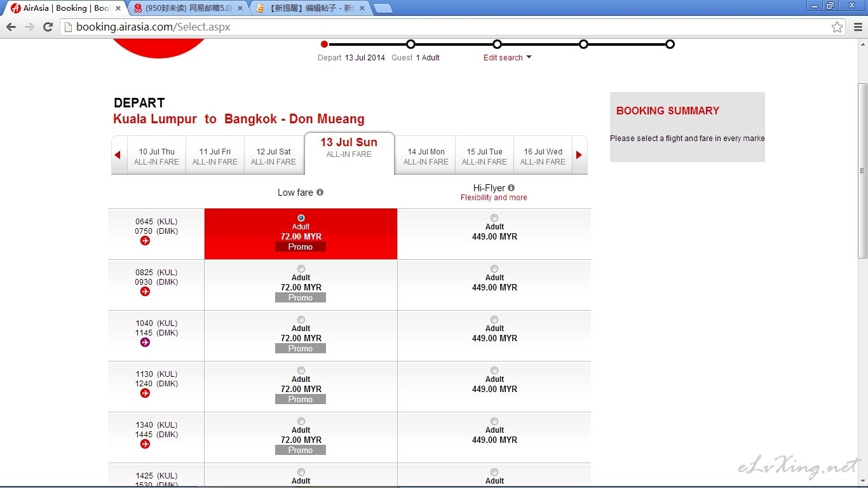Open the Low fare info icon

pyautogui.click(x=320, y=192)
